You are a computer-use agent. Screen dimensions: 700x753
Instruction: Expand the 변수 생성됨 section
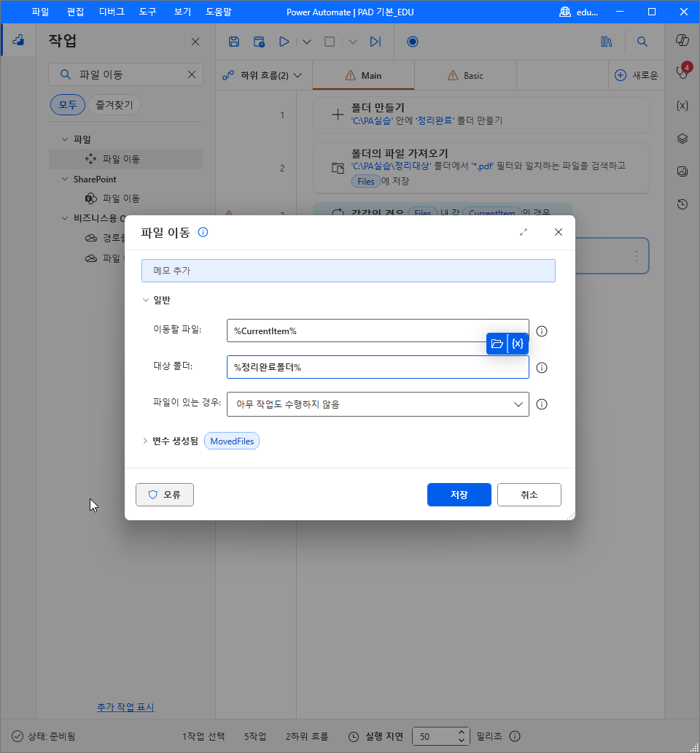pyautogui.click(x=145, y=441)
